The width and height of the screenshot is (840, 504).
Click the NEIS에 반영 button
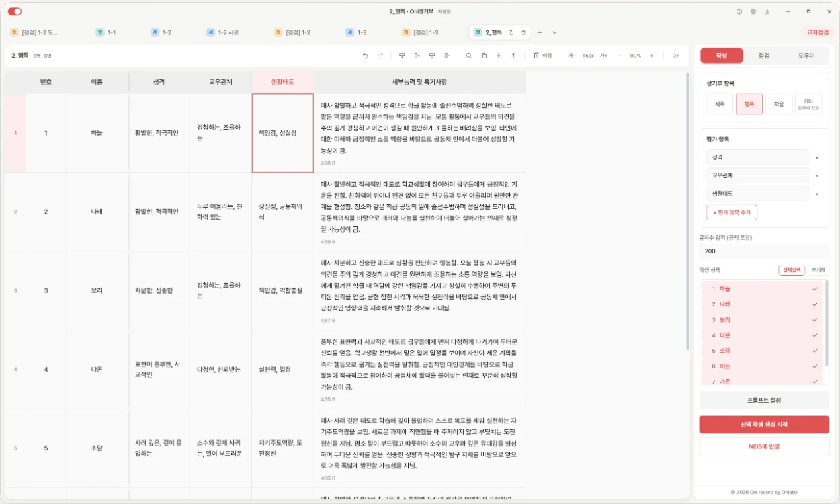764,446
